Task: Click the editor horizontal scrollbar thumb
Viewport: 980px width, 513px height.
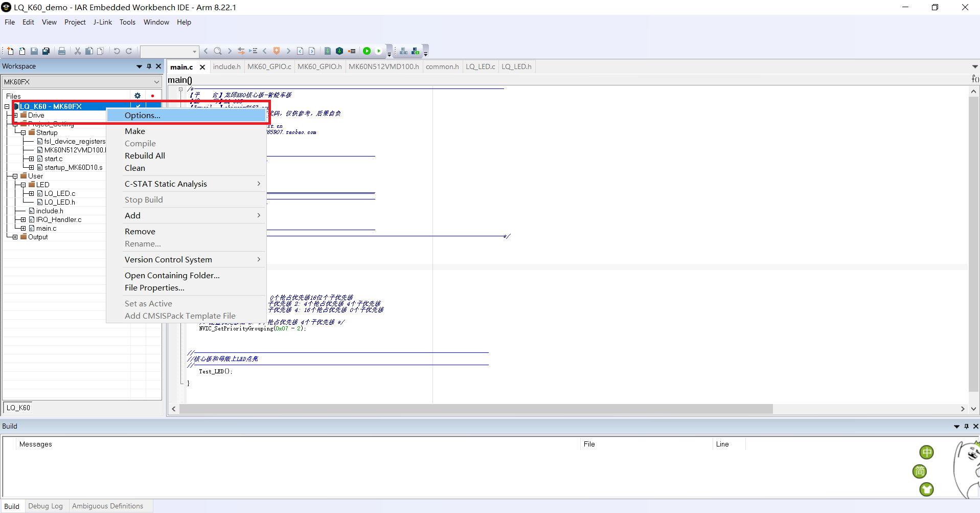Action: click(476, 409)
